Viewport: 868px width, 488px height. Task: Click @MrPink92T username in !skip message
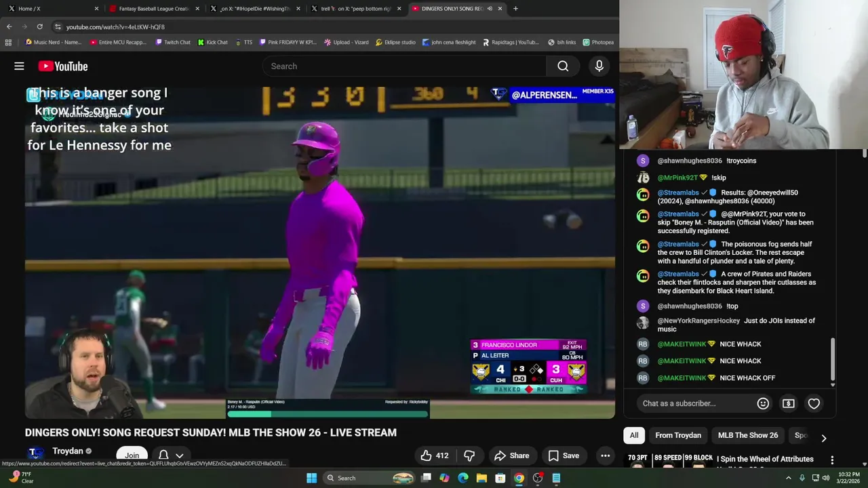point(677,178)
